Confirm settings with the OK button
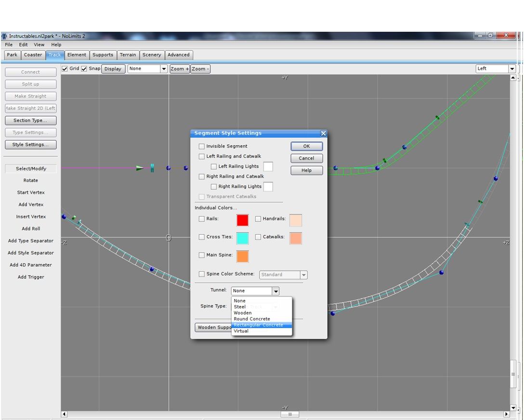The image size is (525, 420). coord(306,146)
